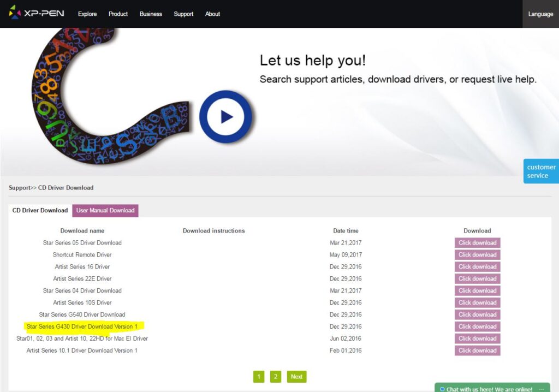Open the Chat with us widget

(492, 388)
